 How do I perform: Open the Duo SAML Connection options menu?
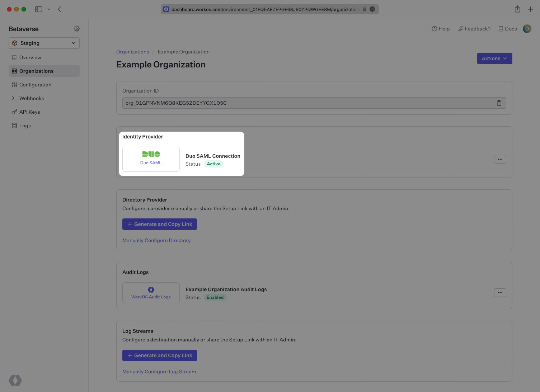coord(500,159)
